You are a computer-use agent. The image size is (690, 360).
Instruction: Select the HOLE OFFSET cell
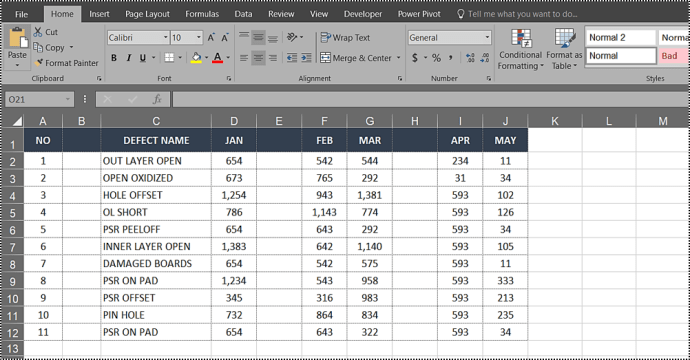click(x=156, y=195)
